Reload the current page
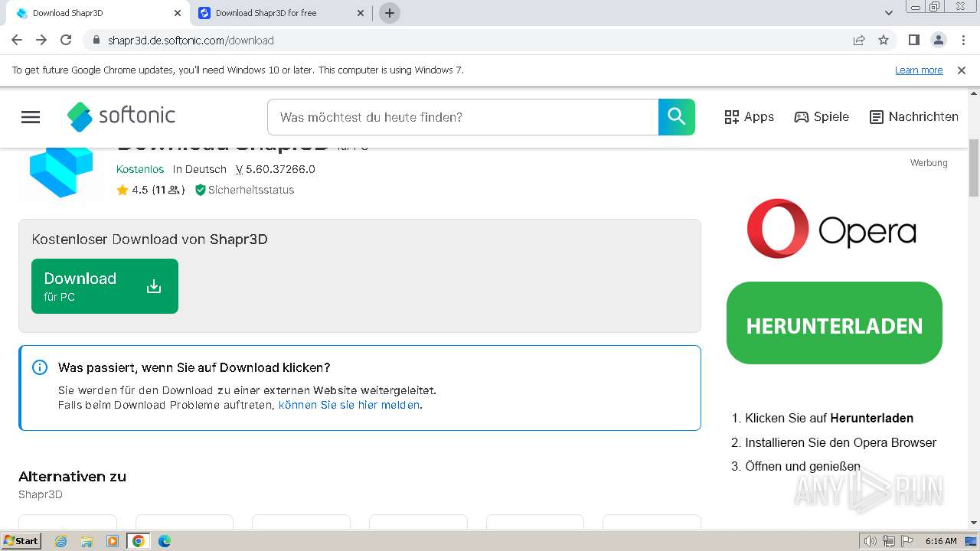Image resolution: width=980 pixels, height=551 pixels. [x=66, y=40]
